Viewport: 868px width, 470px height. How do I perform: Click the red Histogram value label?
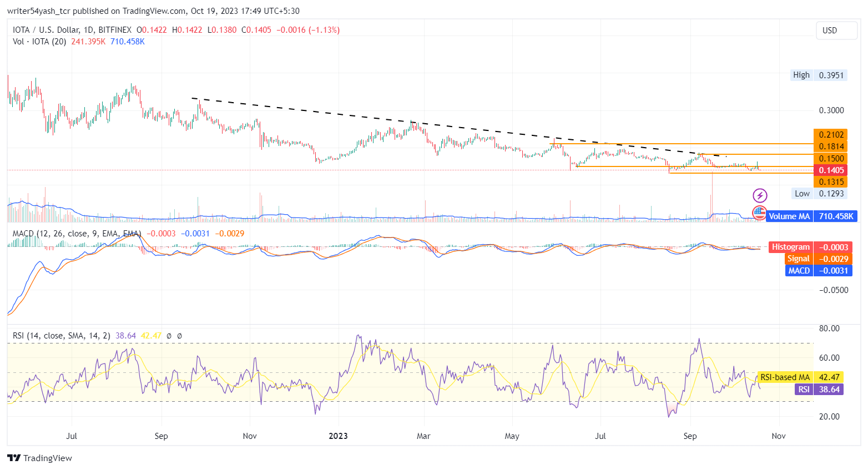click(810, 247)
